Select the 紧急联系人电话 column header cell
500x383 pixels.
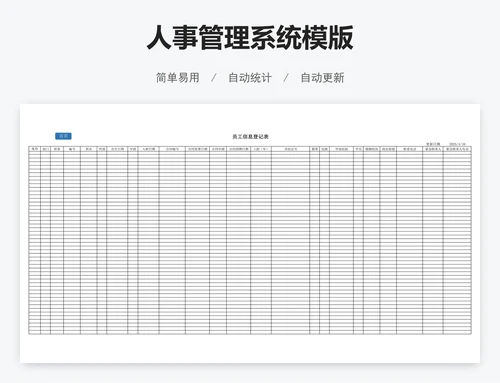457,149
